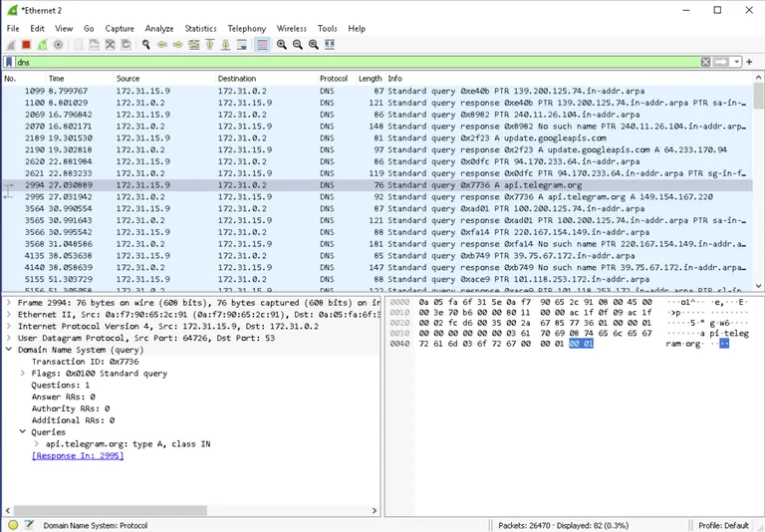Sort by the Length column header
765x532 pixels.
(371, 79)
